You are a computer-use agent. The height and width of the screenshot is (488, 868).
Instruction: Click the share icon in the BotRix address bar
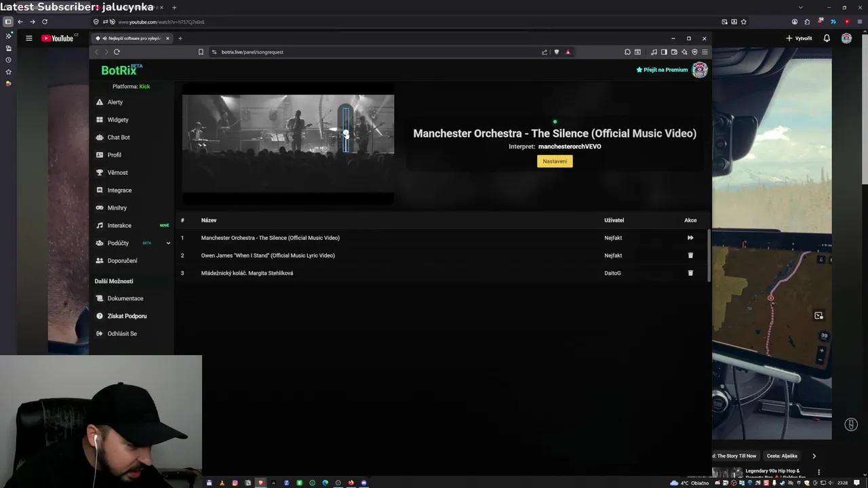(545, 52)
